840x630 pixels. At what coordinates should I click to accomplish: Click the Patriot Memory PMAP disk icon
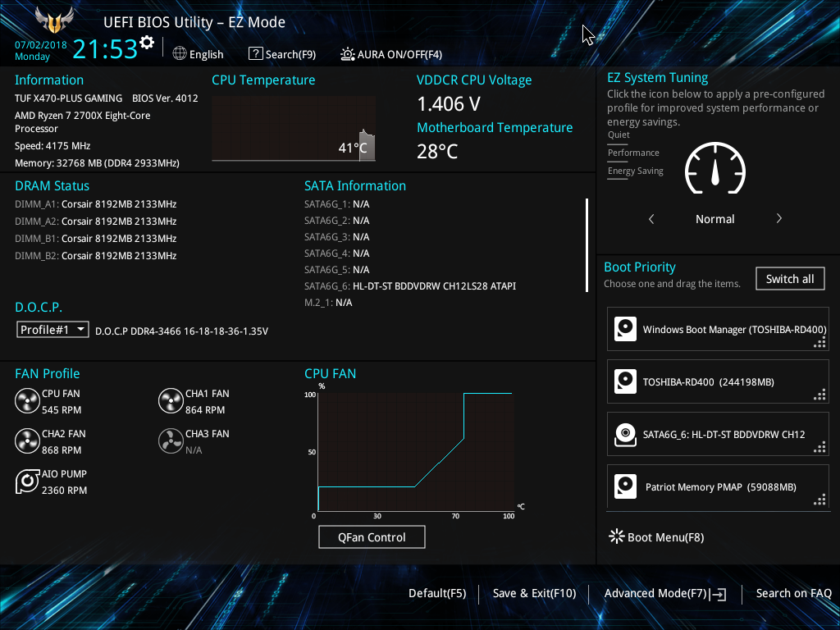point(625,486)
